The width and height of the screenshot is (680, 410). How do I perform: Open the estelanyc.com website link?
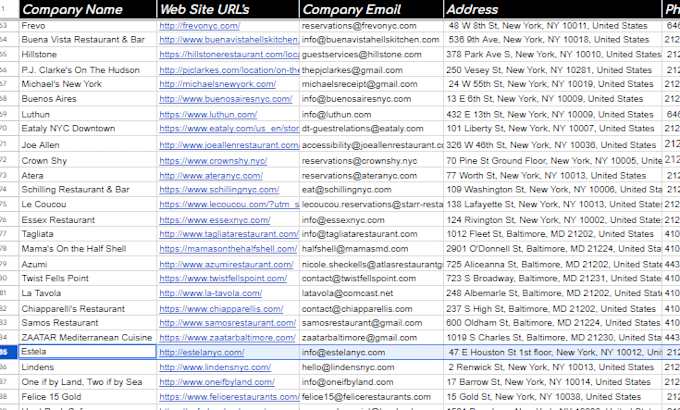point(202,352)
